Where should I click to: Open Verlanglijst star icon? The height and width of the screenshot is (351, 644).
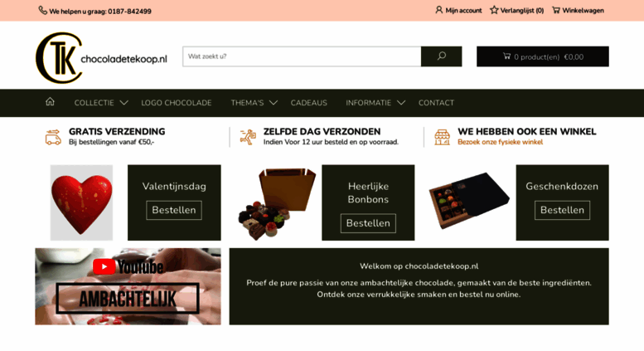(494, 10)
